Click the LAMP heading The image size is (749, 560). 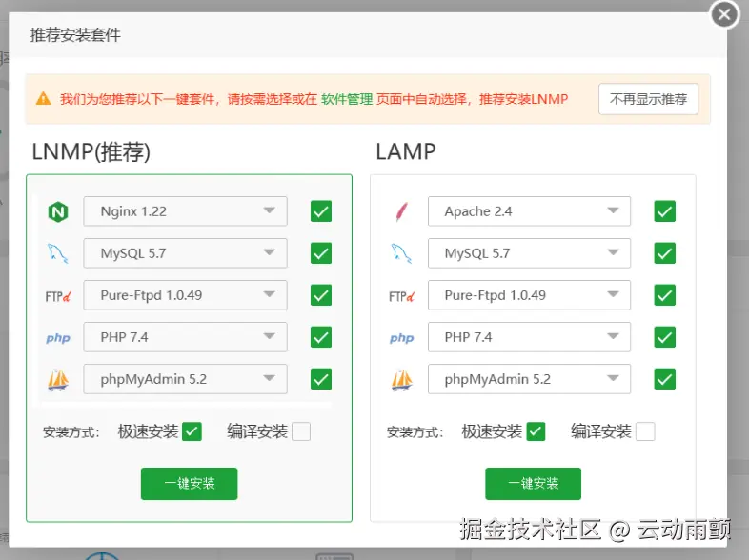point(406,151)
